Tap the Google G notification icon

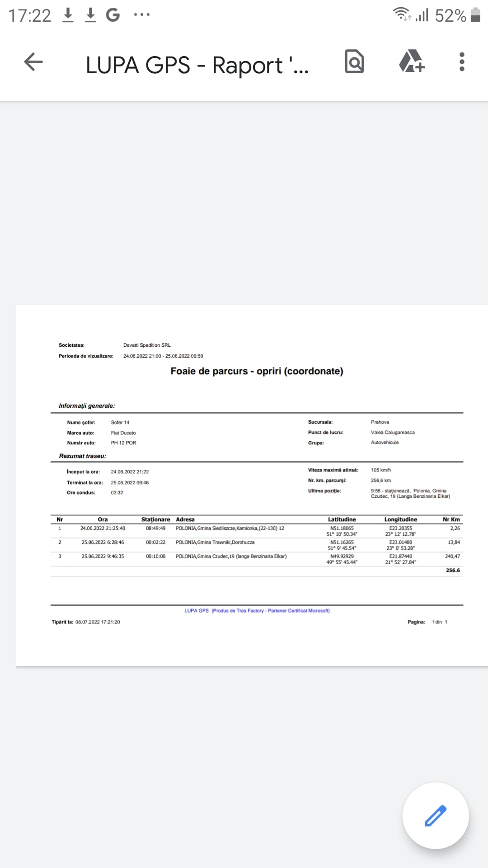pyautogui.click(x=113, y=15)
